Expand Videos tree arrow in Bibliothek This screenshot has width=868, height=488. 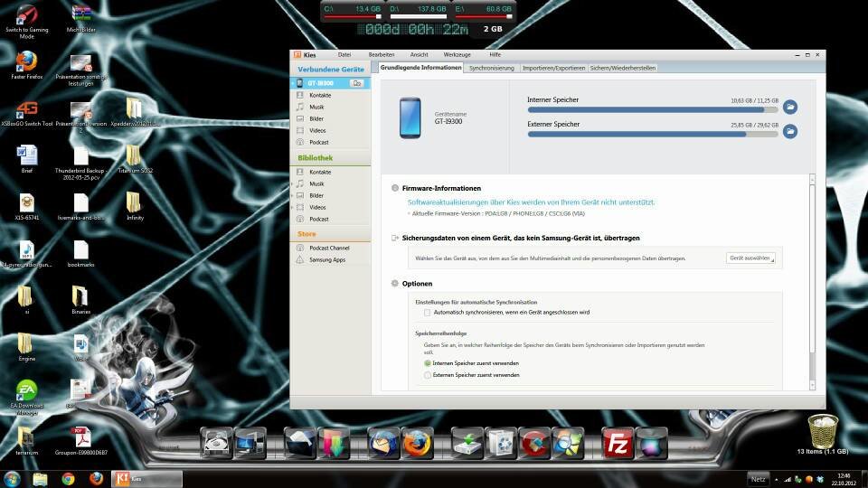point(292,207)
